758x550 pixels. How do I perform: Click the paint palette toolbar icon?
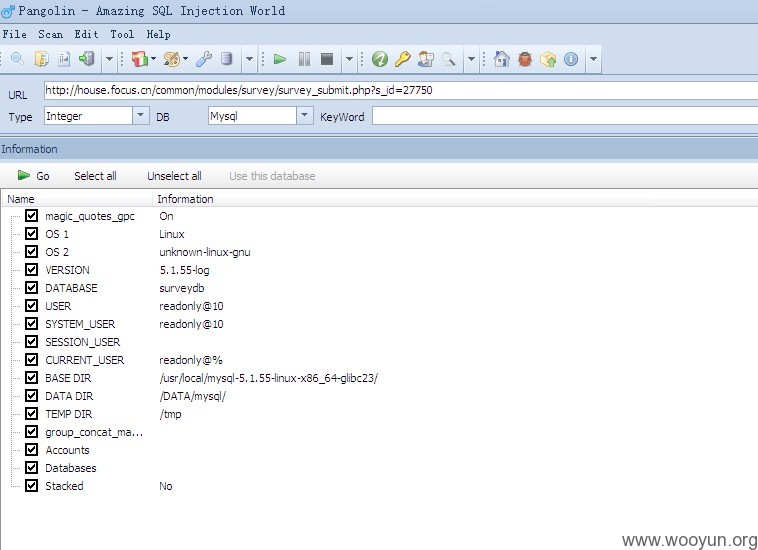(171, 59)
